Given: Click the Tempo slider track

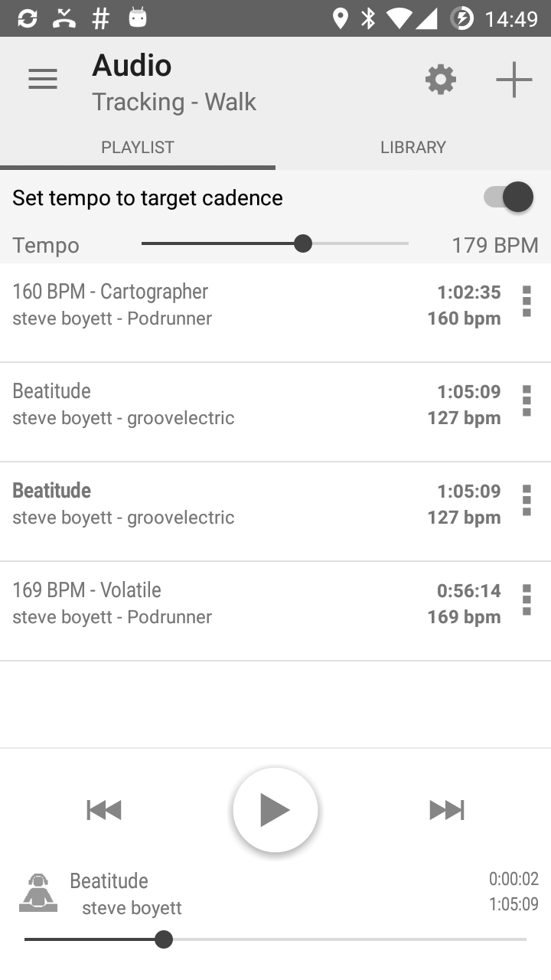Looking at the screenshot, I should 275,244.
